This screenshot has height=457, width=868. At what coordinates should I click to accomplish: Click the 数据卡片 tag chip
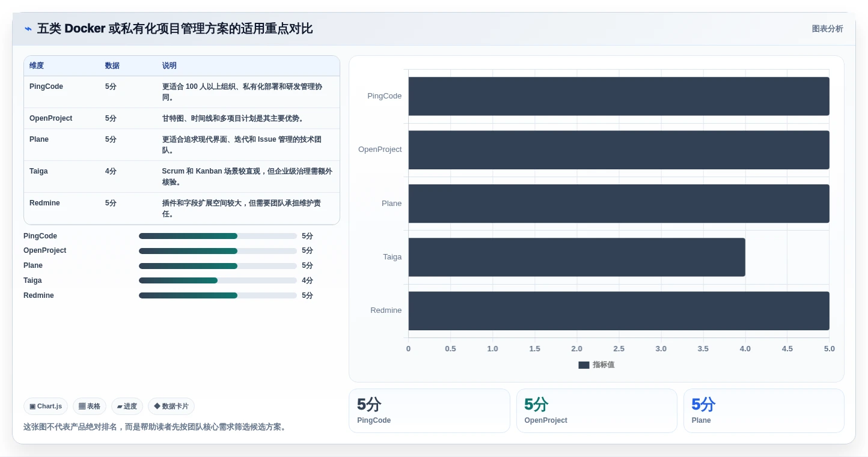coord(171,407)
